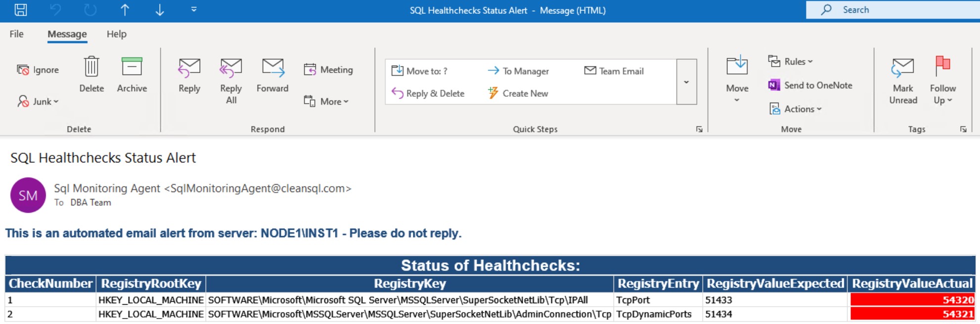
Task: Archive this email message
Action: pyautogui.click(x=132, y=75)
